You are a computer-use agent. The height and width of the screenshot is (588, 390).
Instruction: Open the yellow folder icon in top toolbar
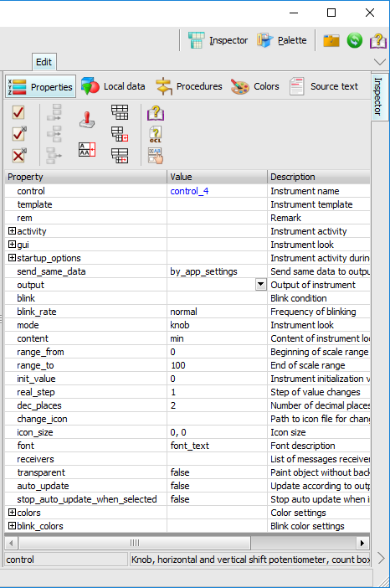pos(331,40)
